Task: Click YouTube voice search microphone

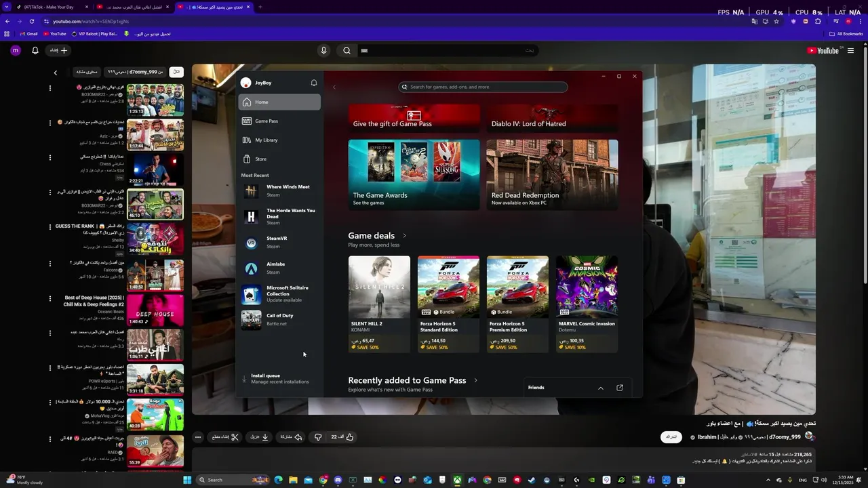Action: (323, 50)
